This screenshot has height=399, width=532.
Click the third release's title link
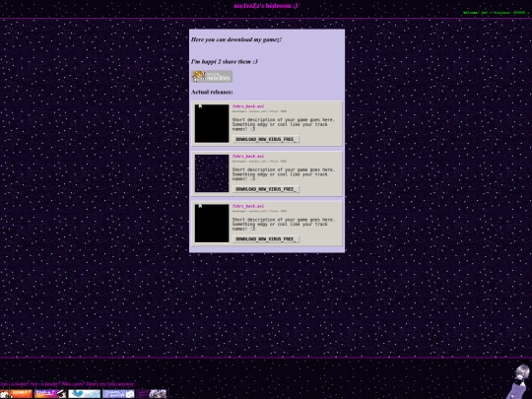click(x=248, y=206)
